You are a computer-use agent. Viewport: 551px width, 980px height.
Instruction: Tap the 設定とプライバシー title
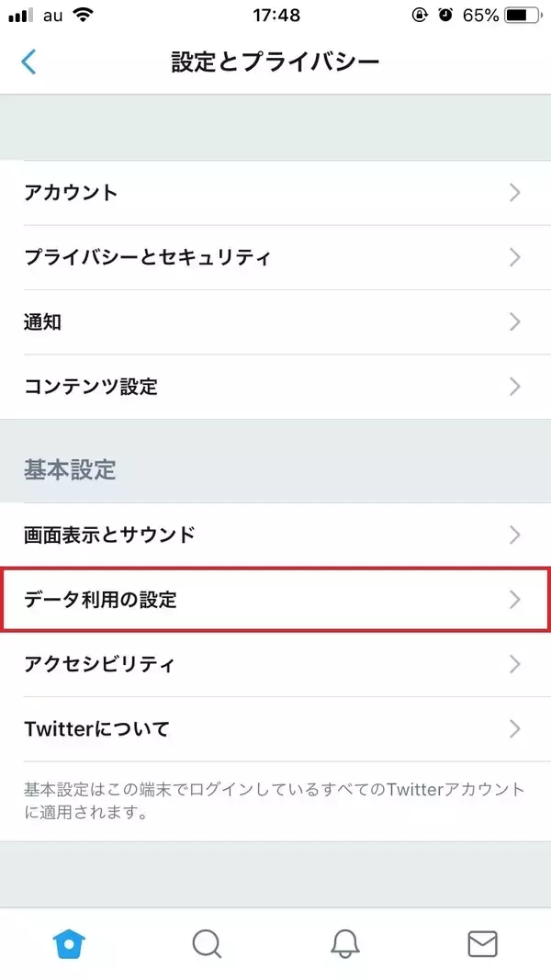coord(275,62)
